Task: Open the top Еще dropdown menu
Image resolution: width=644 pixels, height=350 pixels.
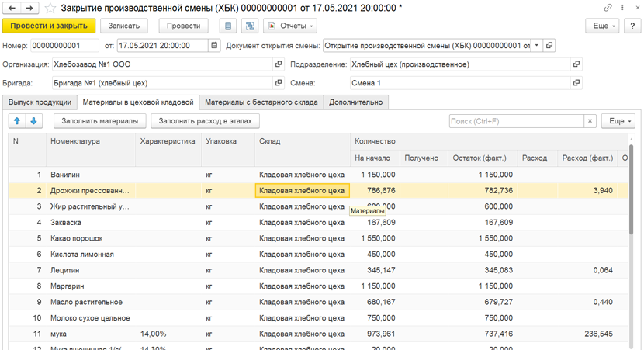Action: (604, 26)
